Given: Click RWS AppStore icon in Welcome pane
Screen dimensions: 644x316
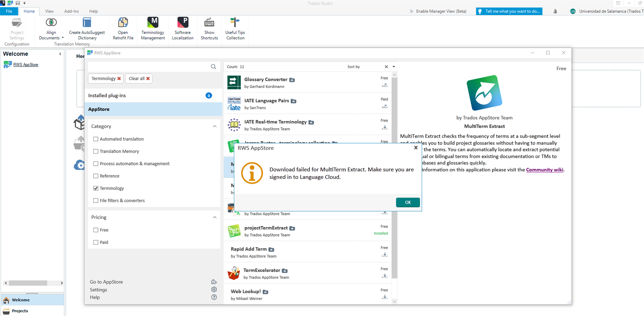Looking at the screenshot, I should tap(8, 64).
